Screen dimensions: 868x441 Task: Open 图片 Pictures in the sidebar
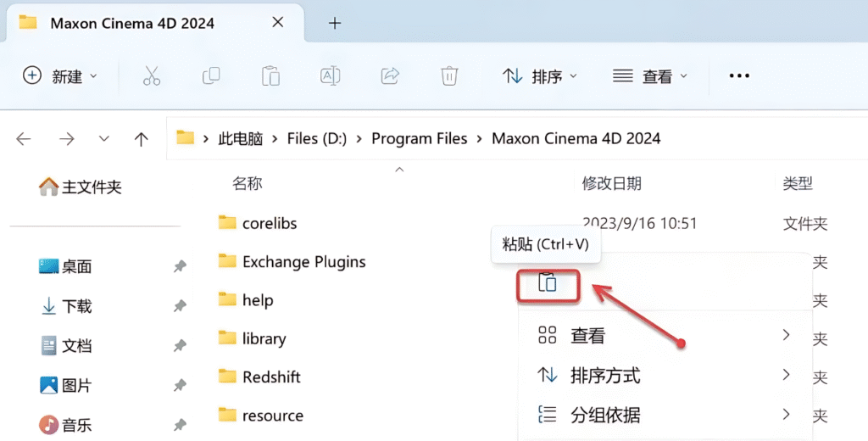(66, 385)
